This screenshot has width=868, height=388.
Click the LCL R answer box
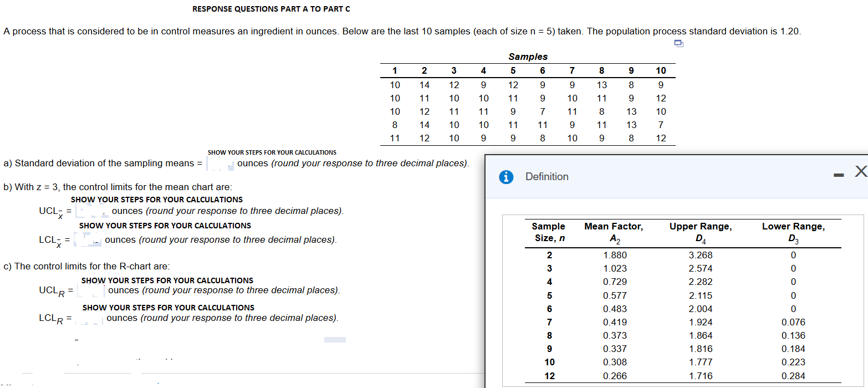coord(90,318)
